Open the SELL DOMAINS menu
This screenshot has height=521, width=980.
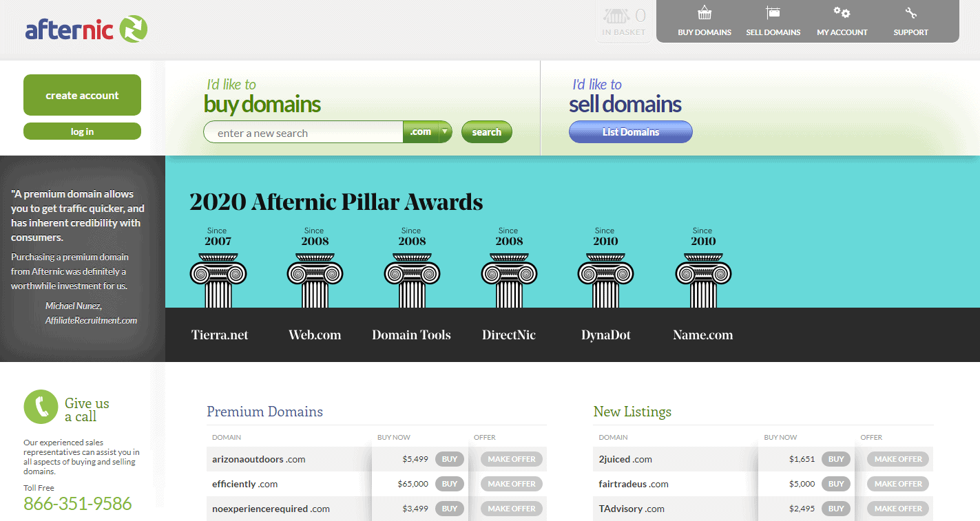[x=773, y=32]
